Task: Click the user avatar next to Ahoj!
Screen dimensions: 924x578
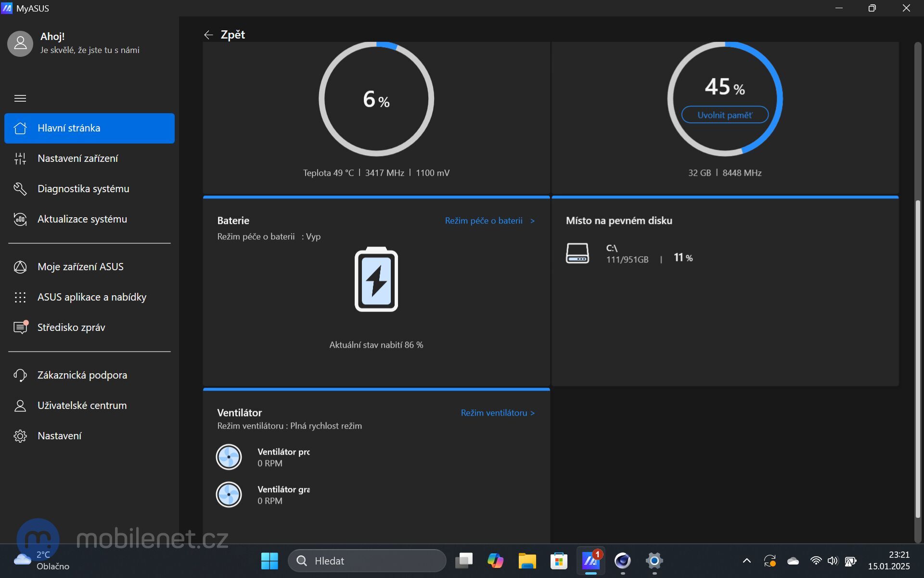Action: (x=20, y=43)
